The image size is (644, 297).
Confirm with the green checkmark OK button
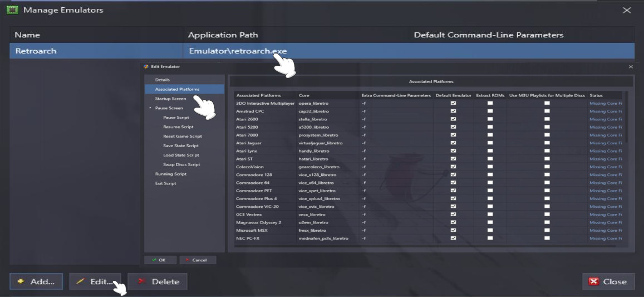[x=160, y=260]
